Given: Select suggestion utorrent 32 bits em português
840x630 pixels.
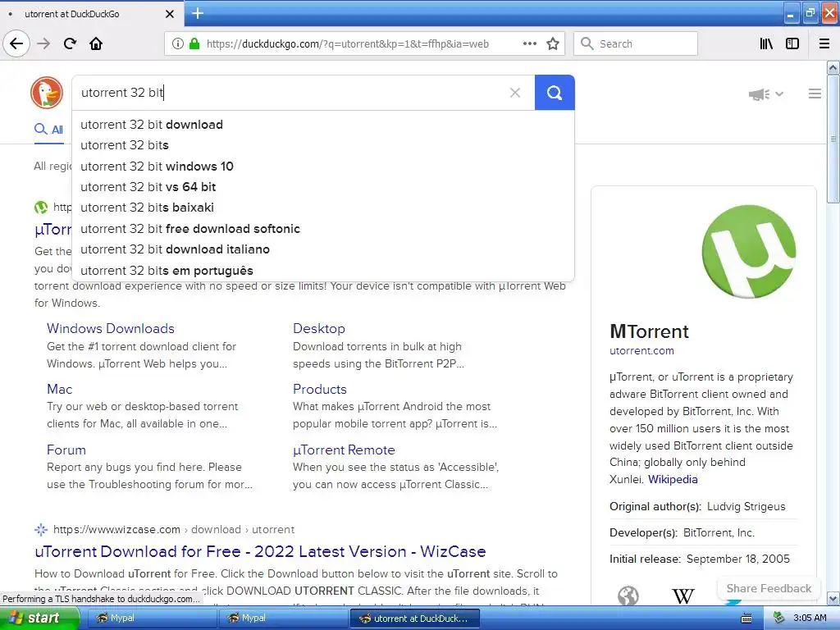Looking at the screenshot, I should pyautogui.click(x=323, y=271).
